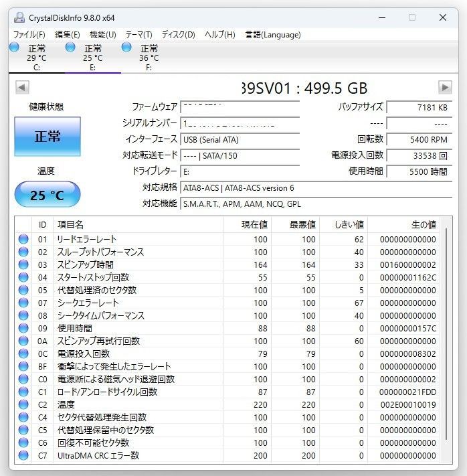The image size is (467, 476).
Task: Select raw value 00000001162C
Action: coord(408,278)
